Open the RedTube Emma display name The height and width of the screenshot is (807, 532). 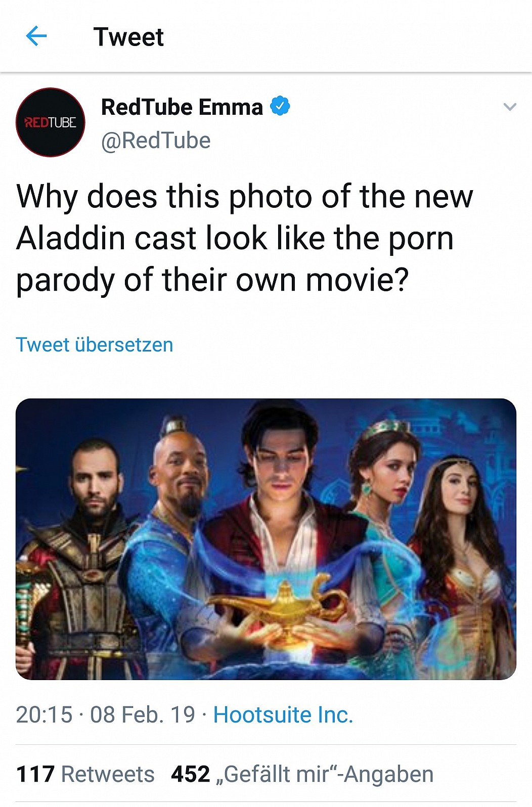pyautogui.click(x=182, y=107)
